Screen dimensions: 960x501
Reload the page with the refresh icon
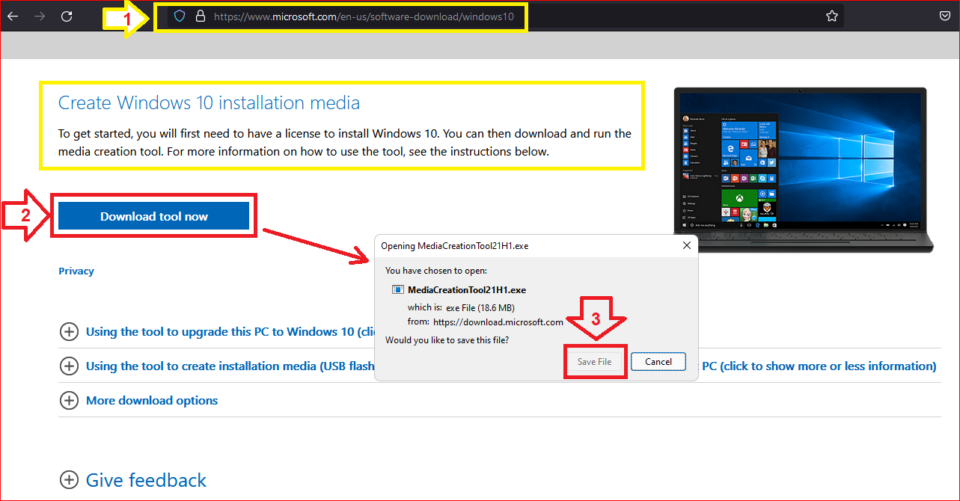coord(67,17)
